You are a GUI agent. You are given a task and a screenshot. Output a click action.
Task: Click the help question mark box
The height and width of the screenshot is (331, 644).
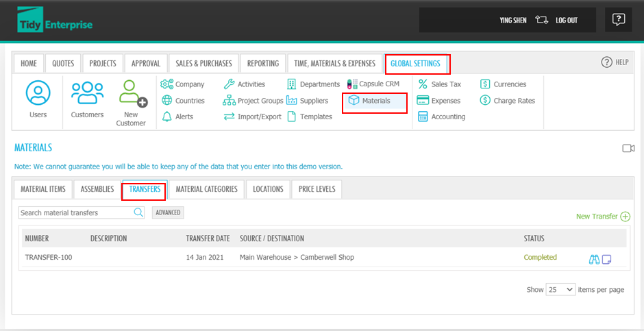point(618,20)
